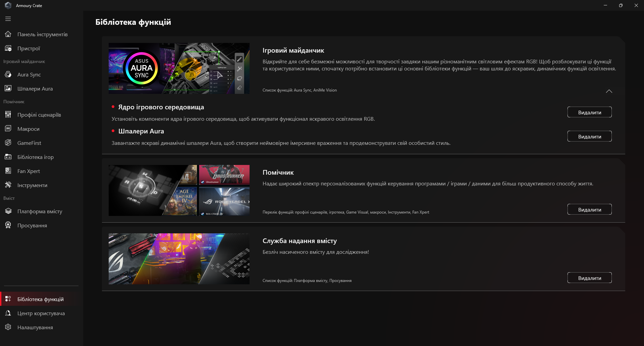Collapse the Ігровий майданчик section chevron

tap(609, 91)
